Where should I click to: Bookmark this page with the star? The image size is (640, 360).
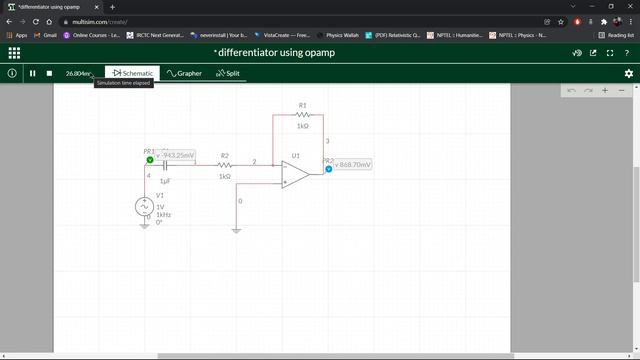click(x=561, y=22)
